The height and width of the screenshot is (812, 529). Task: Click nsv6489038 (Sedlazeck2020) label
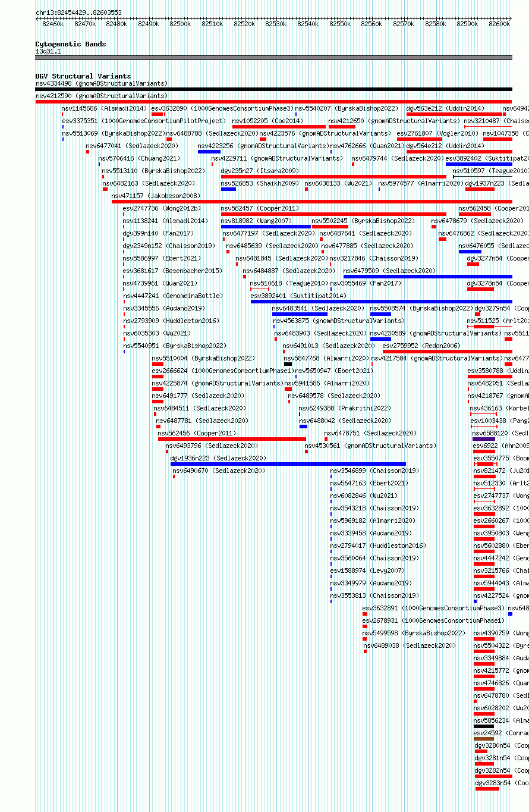(410, 645)
